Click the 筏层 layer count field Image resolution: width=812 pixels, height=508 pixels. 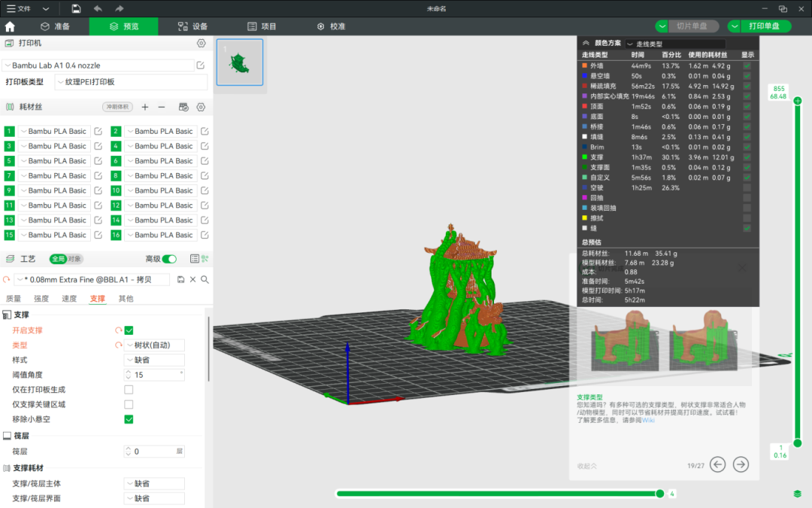pyautogui.click(x=154, y=452)
